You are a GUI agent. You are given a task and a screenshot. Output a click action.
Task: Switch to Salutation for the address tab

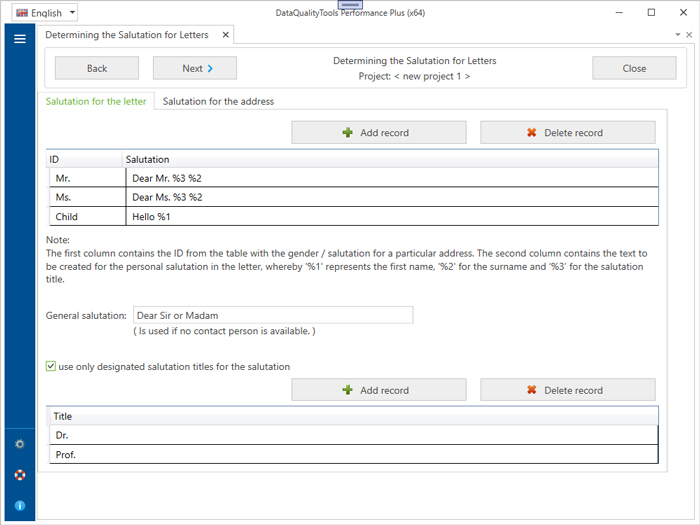(x=218, y=101)
